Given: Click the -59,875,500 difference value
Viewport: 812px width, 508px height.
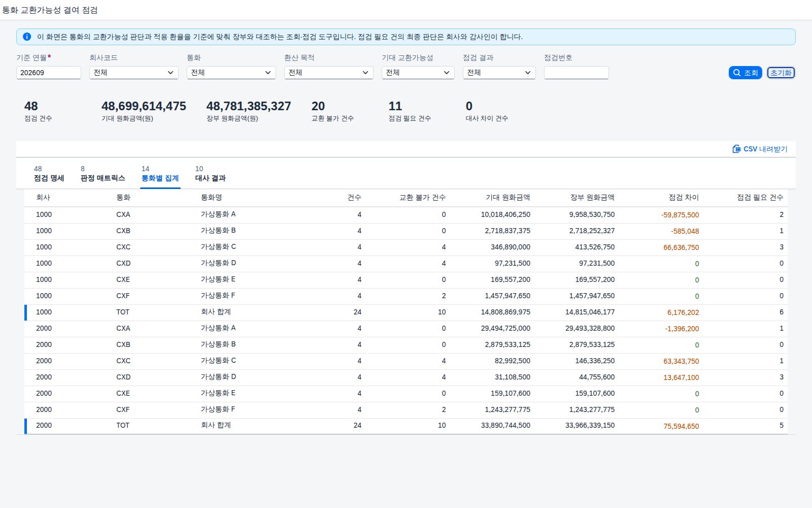Looking at the screenshot, I should tap(680, 215).
